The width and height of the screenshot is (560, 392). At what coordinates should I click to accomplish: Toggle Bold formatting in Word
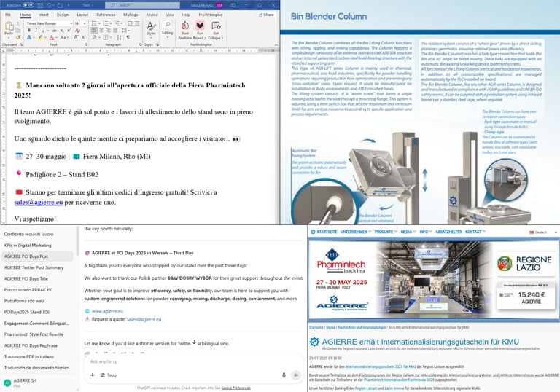[29, 31]
